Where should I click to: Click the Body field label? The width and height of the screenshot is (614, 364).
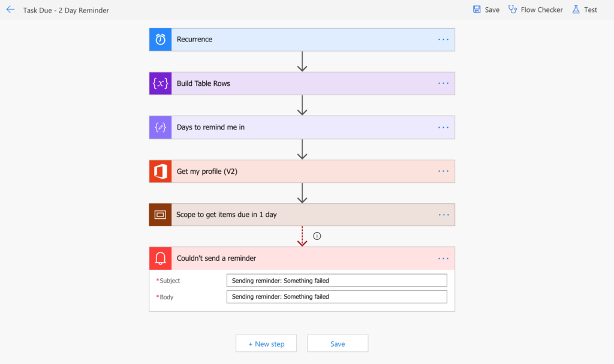click(x=167, y=297)
